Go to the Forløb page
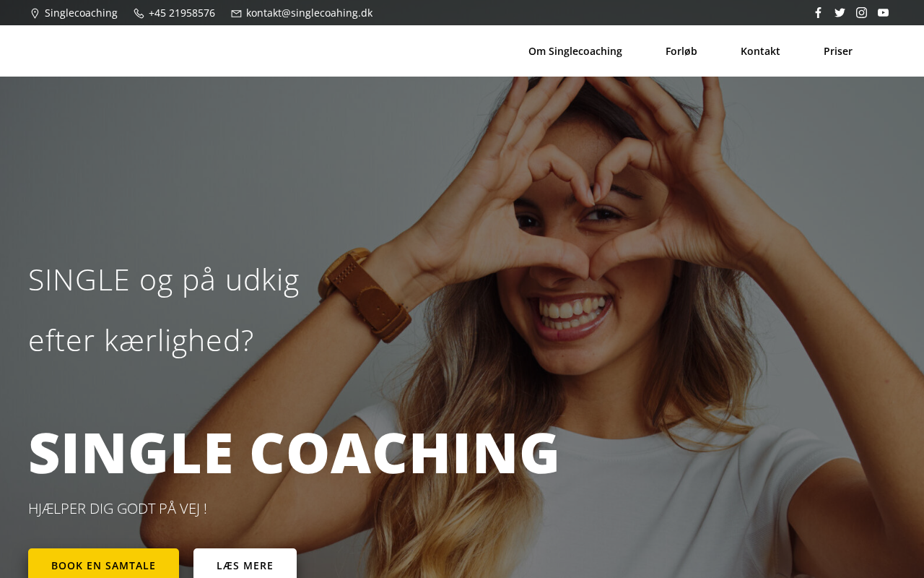 pos(681,51)
